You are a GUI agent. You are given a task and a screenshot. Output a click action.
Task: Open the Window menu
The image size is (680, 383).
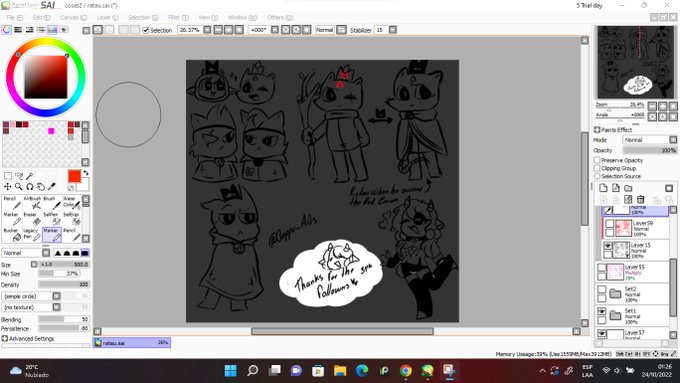(x=242, y=17)
